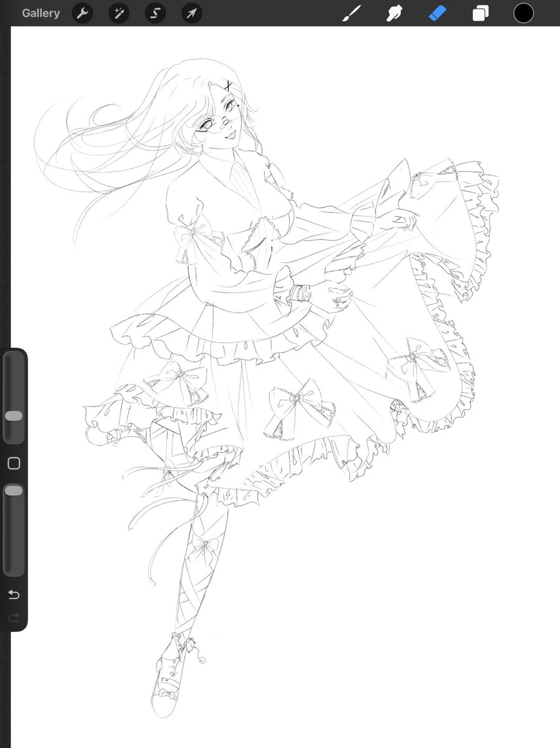Select the Smudge tool

pos(394,13)
